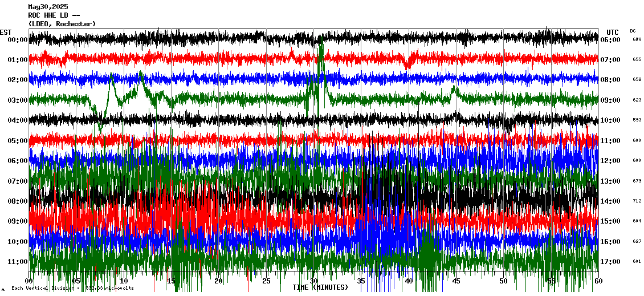Select the 03:00 EST row label
Image resolution: width=644 pixels, height=296 pixels.
[18, 100]
